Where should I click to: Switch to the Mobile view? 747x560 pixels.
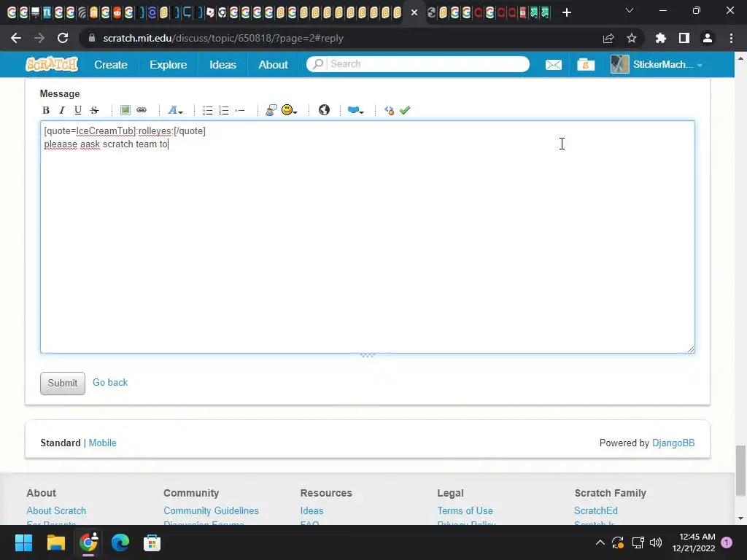(102, 443)
